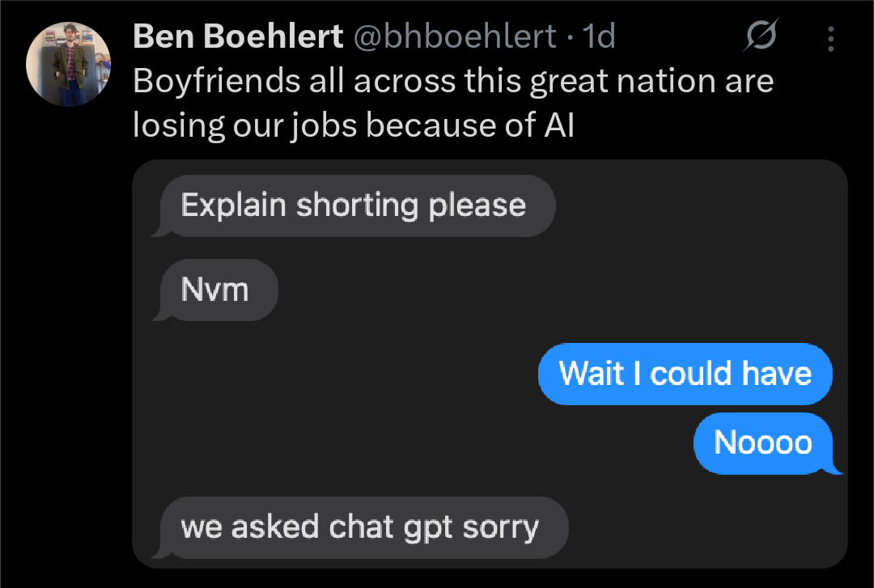Open the three-dot more options menu

point(831,37)
